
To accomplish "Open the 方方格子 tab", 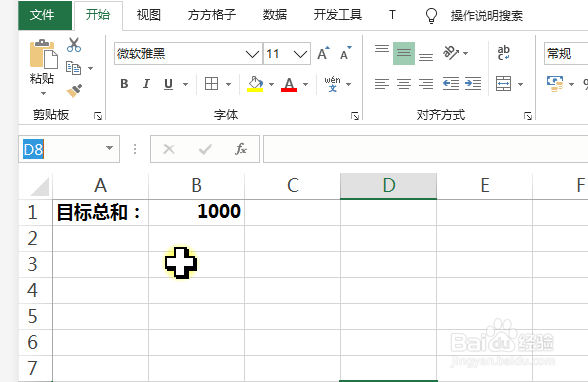I will [x=212, y=15].
